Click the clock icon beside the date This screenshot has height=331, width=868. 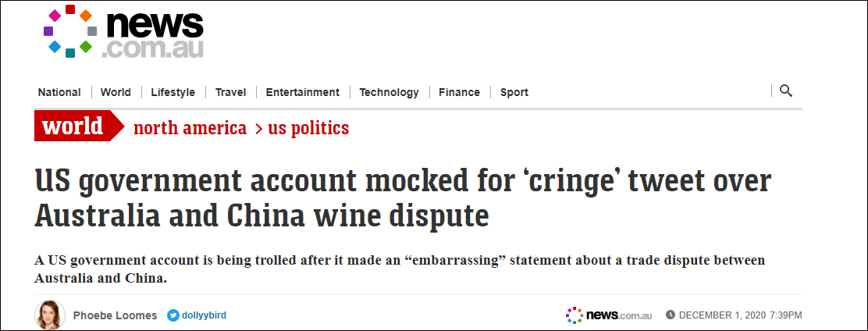pos(670,315)
